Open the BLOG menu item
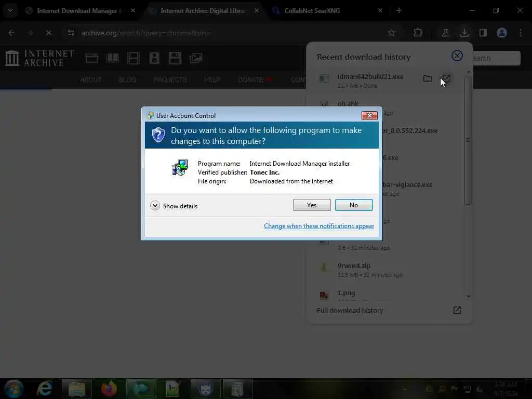Viewport: 532px width, 399px height. [128, 79]
